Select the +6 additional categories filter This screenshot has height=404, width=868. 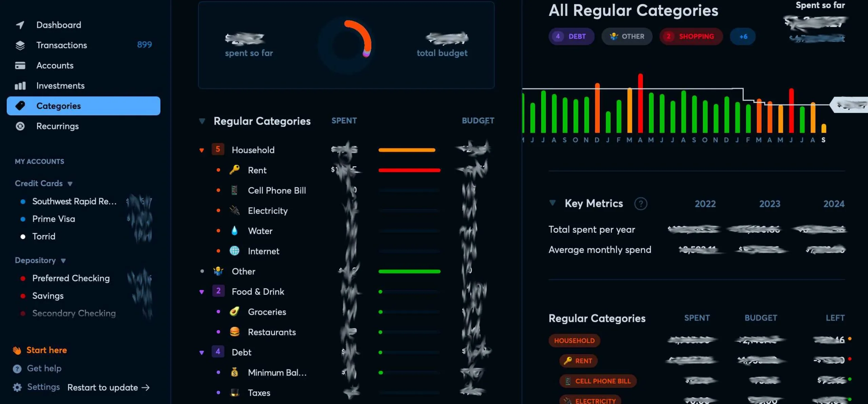(x=742, y=36)
